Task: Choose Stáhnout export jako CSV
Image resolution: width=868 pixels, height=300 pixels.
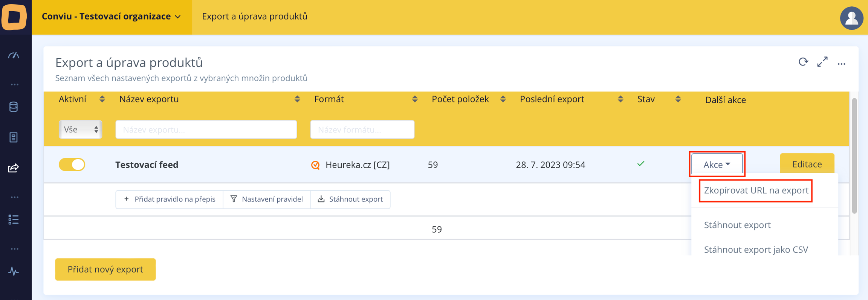Action: pyautogui.click(x=756, y=249)
